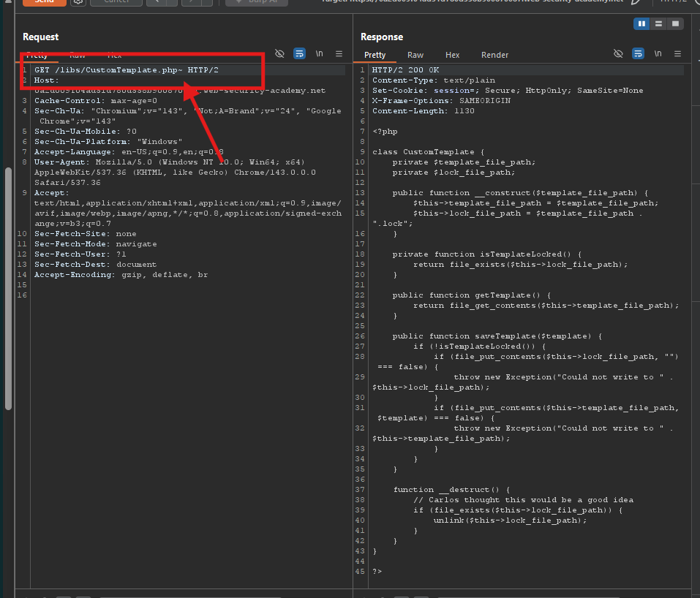Image resolution: width=700 pixels, height=598 pixels.
Task: Toggle hide non-printable eye icon in Response
Action: coord(618,53)
